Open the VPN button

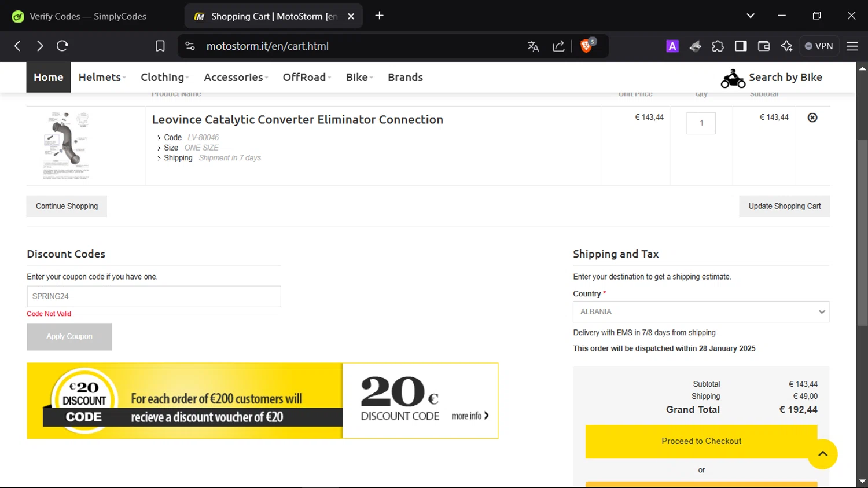pos(819,46)
